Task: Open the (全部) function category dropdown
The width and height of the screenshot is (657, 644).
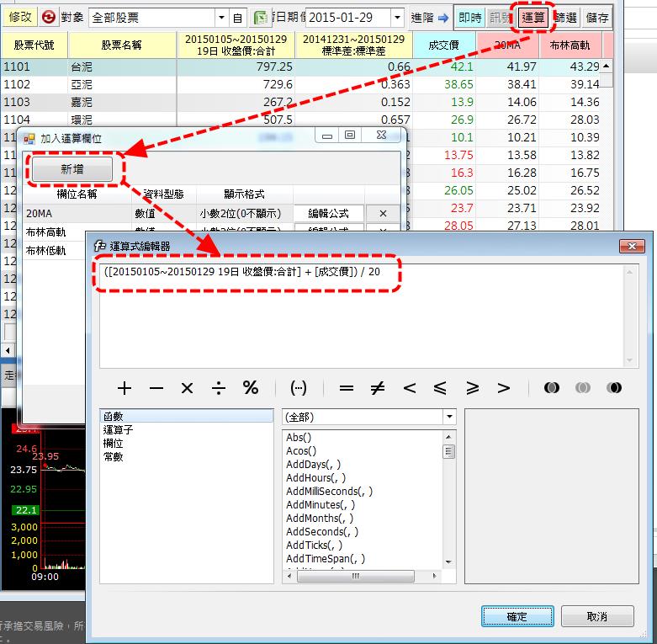Action: [x=448, y=417]
